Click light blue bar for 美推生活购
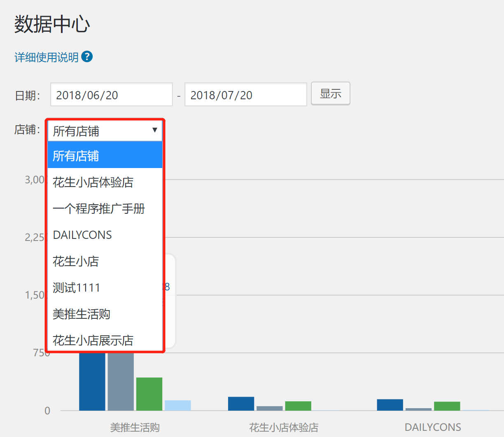 click(178, 405)
